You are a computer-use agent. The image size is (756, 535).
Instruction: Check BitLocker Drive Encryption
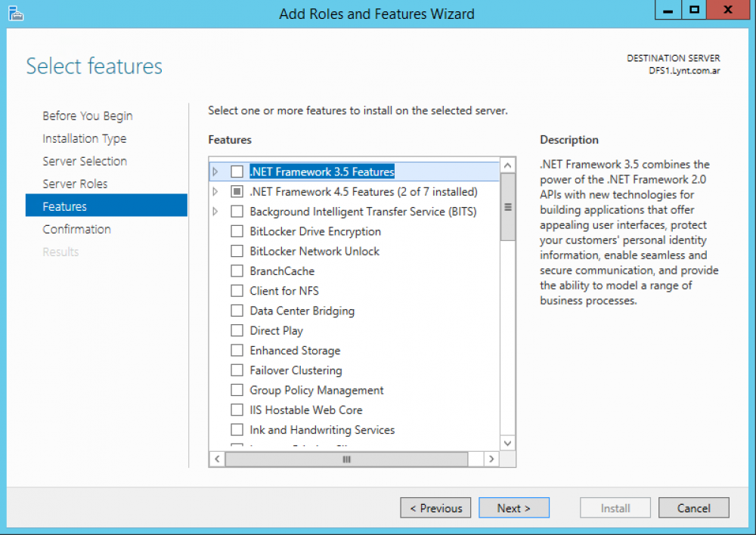tap(237, 231)
